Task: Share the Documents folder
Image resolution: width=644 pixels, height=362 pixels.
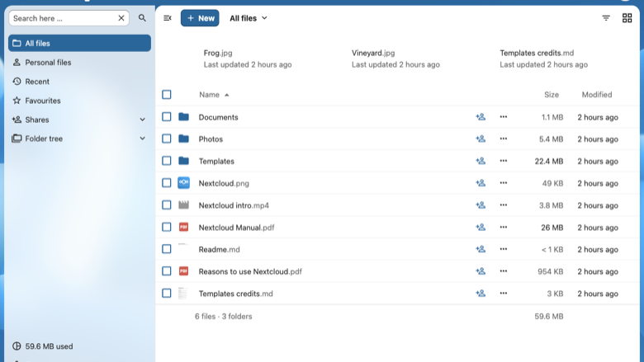Action: click(x=481, y=117)
